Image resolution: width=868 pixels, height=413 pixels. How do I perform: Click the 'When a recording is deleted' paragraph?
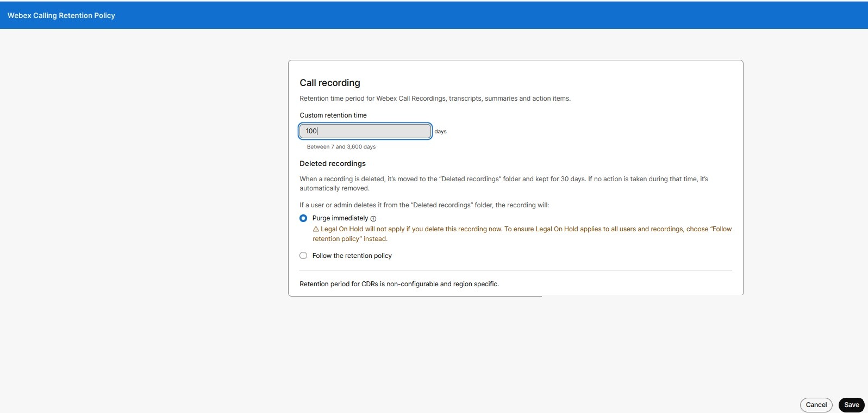point(504,183)
